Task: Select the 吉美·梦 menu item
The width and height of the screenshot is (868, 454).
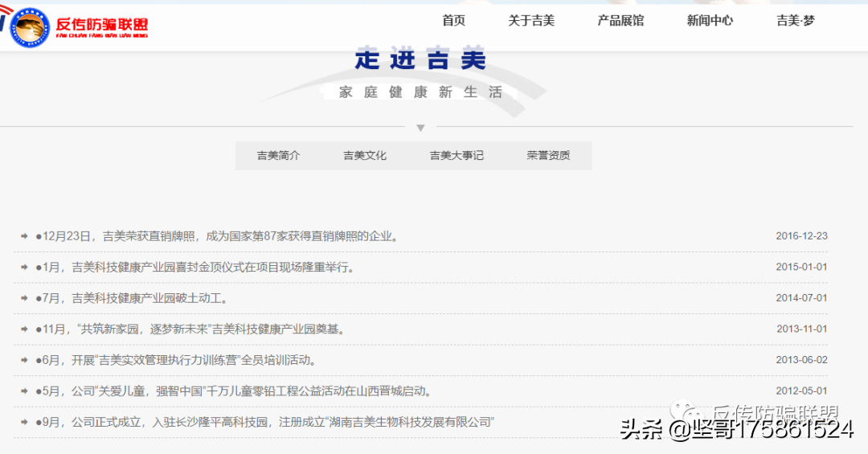Action: (796, 20)
